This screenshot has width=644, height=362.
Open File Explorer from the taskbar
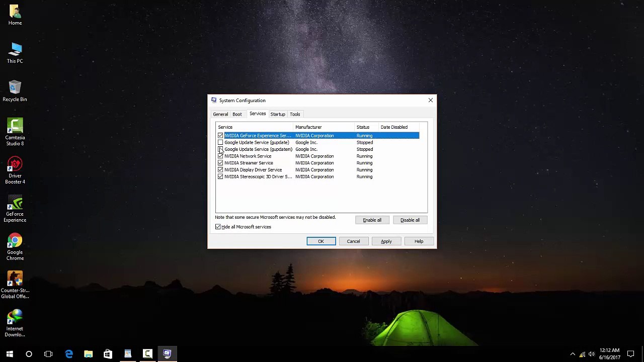click(88, 354)
